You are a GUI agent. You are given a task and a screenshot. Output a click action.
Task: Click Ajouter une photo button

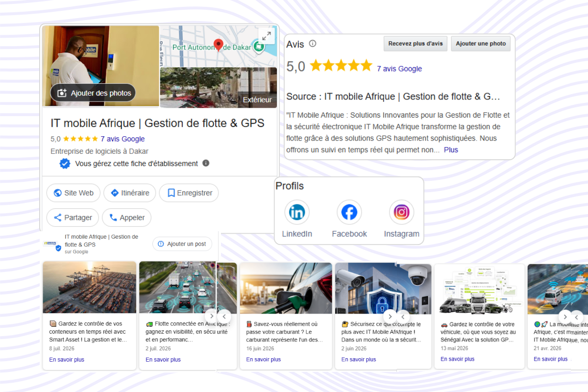481,44
